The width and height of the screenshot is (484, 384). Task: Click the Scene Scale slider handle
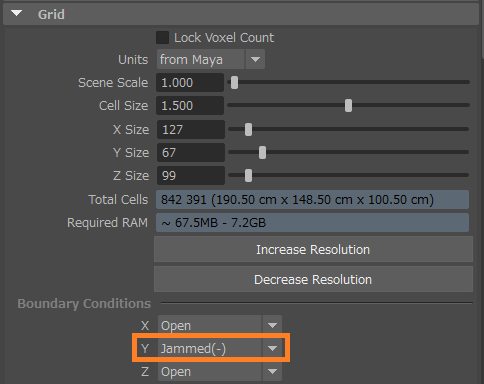tap(234, 83)
